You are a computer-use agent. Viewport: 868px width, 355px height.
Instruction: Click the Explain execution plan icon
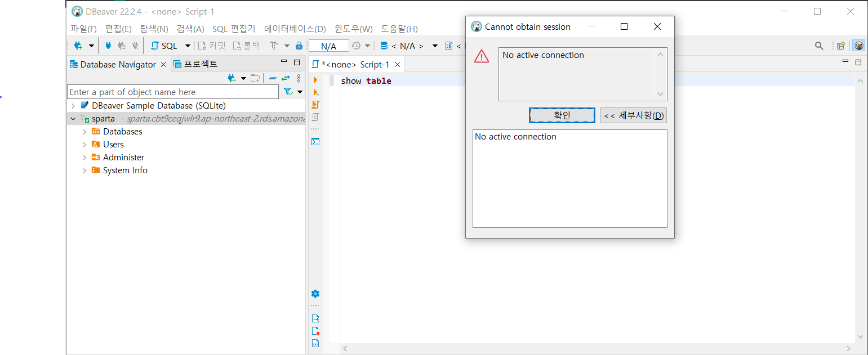[x=315, y=117]
